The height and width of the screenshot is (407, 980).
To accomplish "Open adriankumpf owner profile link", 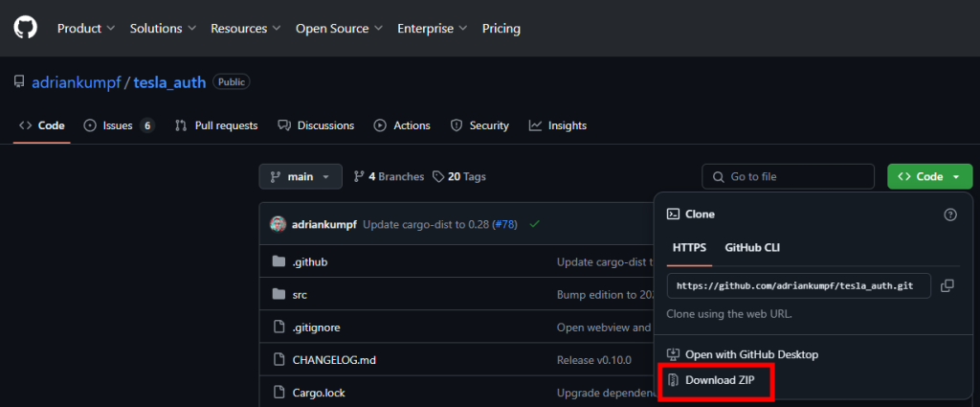I will click(x=77, y=82).
